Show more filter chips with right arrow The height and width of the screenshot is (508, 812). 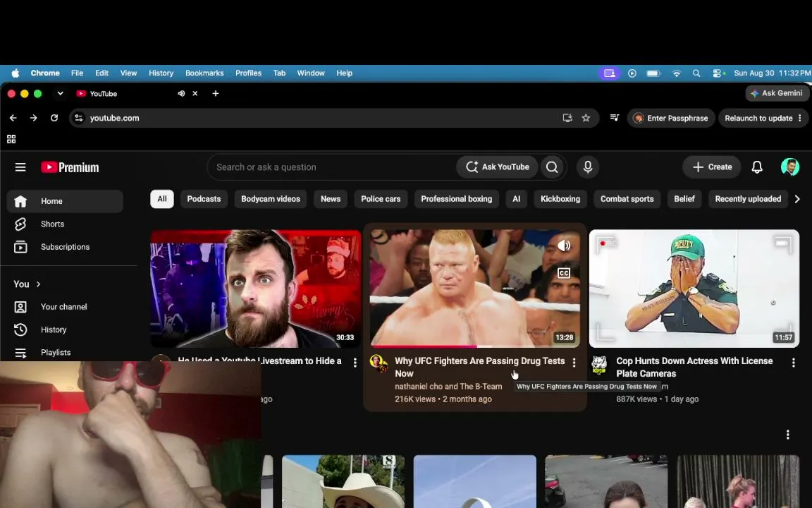[x=797, y=199]
